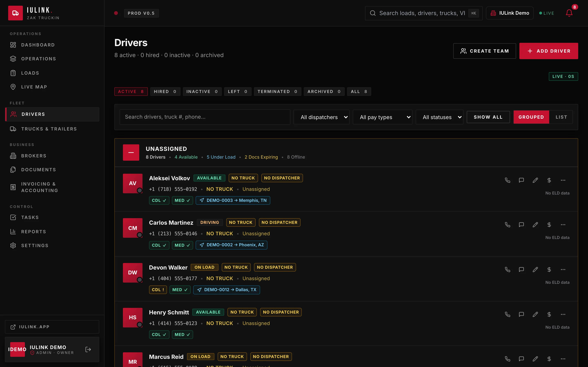Click the search drivers input field
Screen dimensions: 588x367
pyautogui.click(x=205, y=117)
